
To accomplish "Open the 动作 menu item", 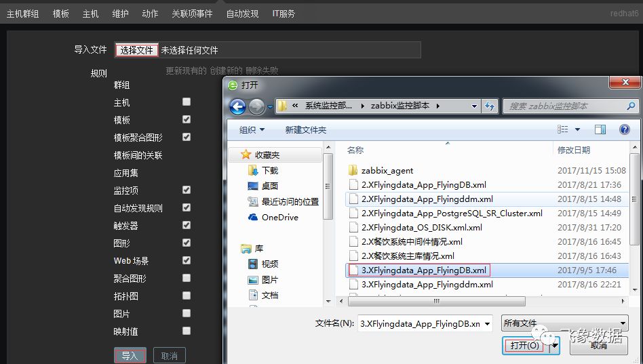I will point(150,14).
